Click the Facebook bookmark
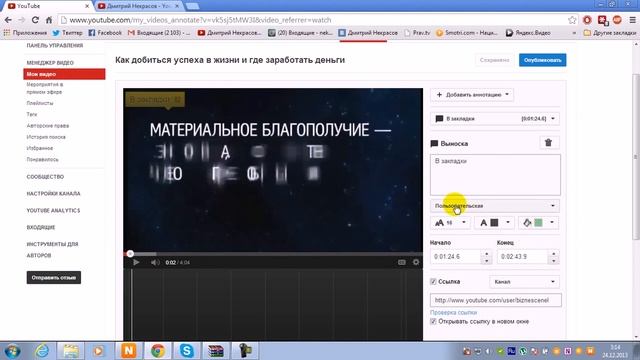 pyautogui.click(x=105, y=33)
